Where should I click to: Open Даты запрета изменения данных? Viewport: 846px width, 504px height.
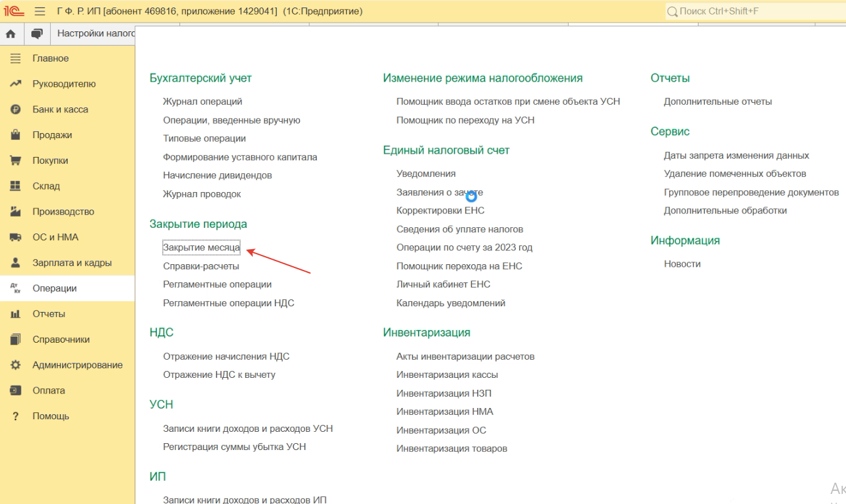pos(736,156)
